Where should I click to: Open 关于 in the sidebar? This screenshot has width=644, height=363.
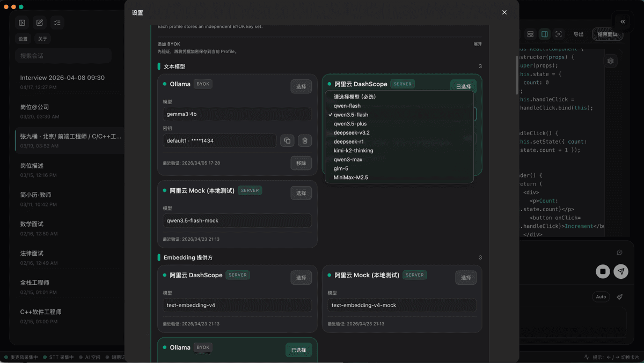pyautogui.click(x=42, y=39)
